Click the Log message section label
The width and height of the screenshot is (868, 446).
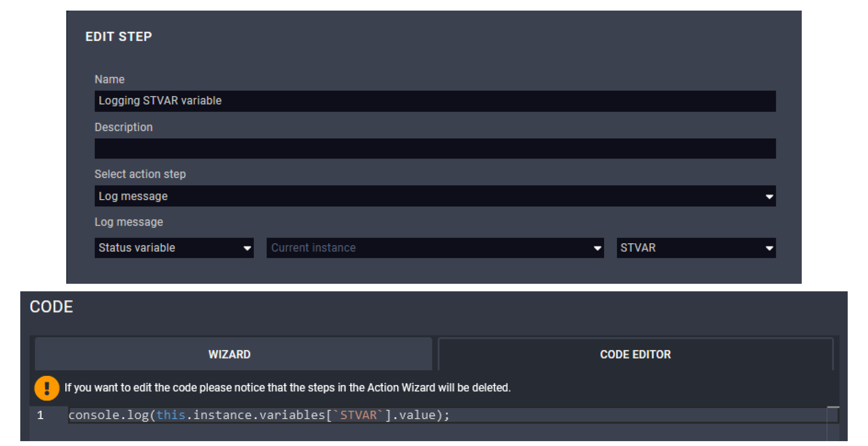(x=128, y=222)
